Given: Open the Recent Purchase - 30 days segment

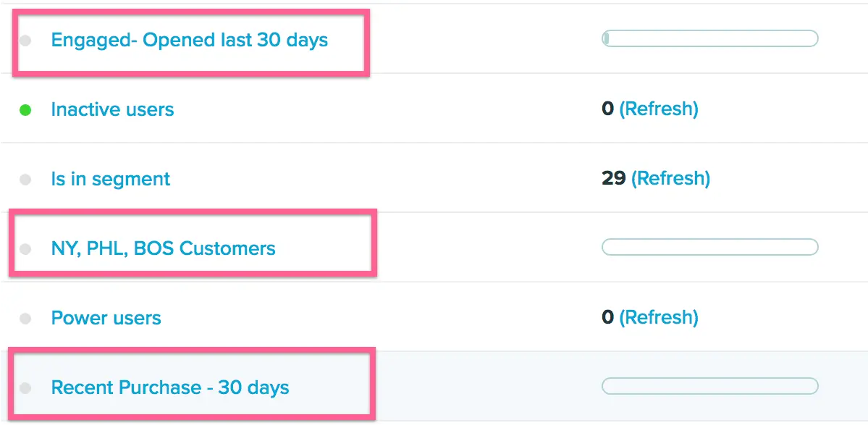Looking at the screenshot, I should point(169,387).
